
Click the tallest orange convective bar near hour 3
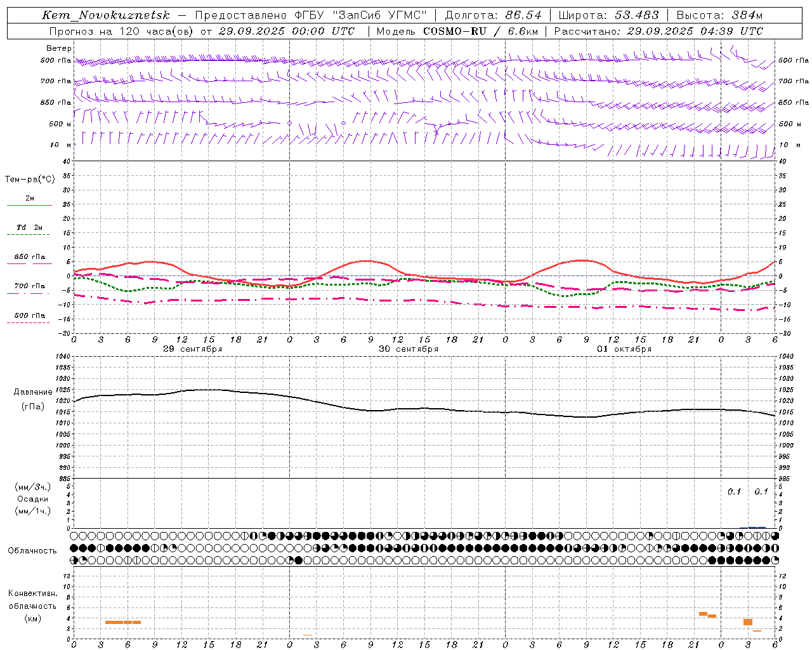click(748, 622)
